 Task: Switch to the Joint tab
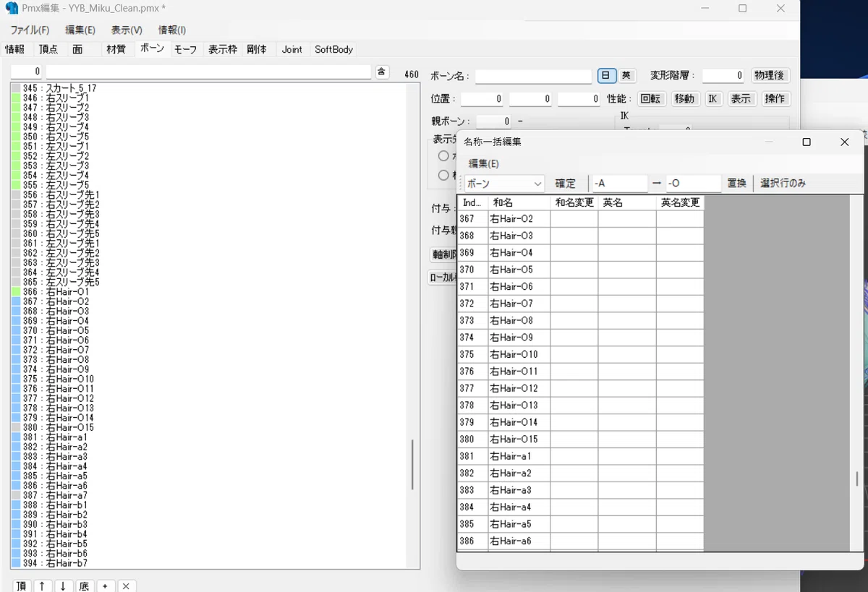[292, 49]
